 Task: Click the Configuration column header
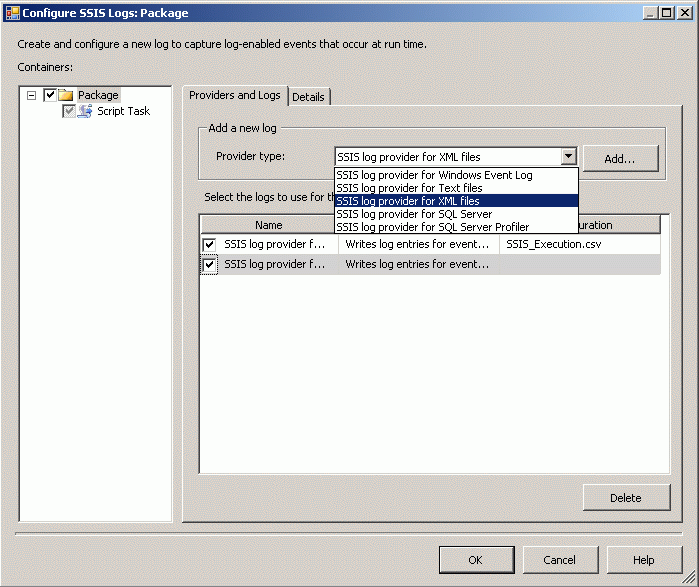click(619, 225)
